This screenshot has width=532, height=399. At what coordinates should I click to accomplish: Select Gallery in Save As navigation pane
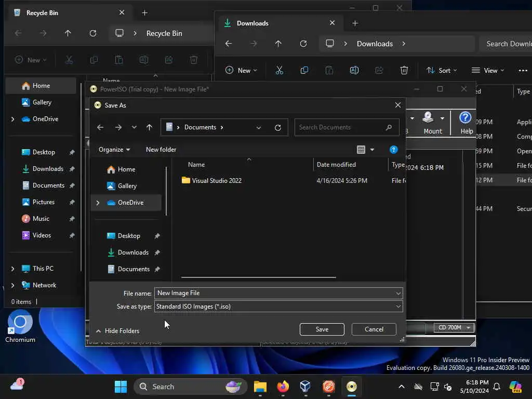coord(126,186)
